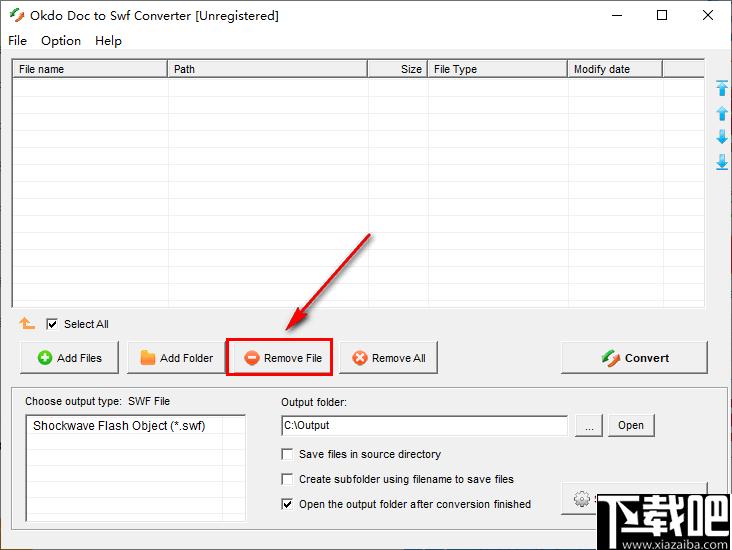This screenshot has width=732, height=550.
Task: Click the Output folder path field
Action: coord(424,425)
